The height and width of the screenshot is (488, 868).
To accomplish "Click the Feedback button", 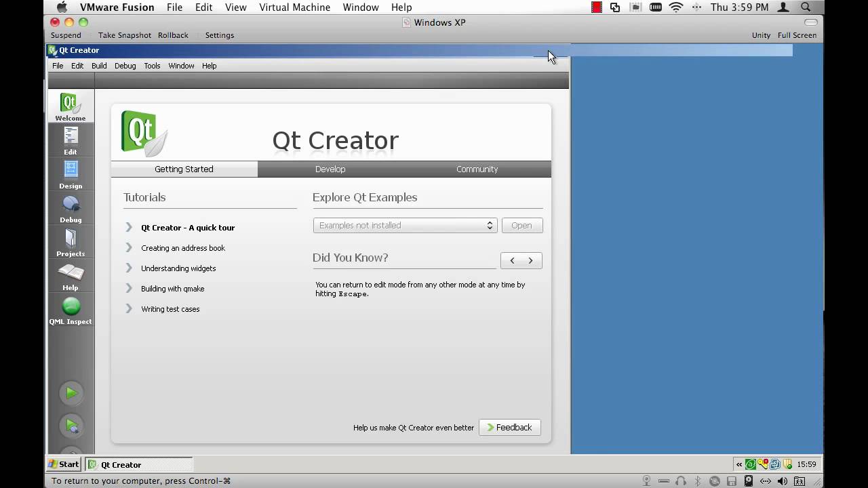I will (510, 428).
